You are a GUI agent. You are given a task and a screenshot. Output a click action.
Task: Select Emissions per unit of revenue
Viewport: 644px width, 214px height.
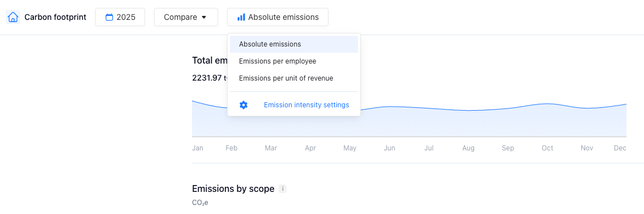point(293,78)
